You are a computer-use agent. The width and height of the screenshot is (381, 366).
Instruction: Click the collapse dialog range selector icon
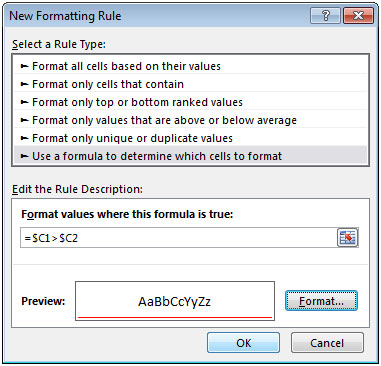coord(348,238)
